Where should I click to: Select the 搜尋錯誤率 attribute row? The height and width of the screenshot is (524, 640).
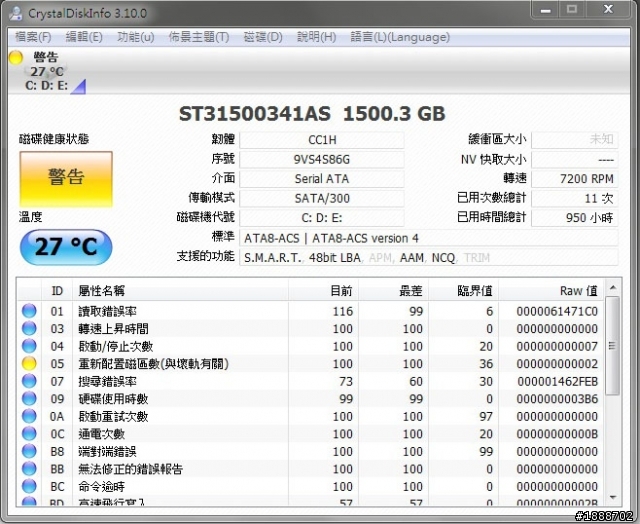pos(311,381)
